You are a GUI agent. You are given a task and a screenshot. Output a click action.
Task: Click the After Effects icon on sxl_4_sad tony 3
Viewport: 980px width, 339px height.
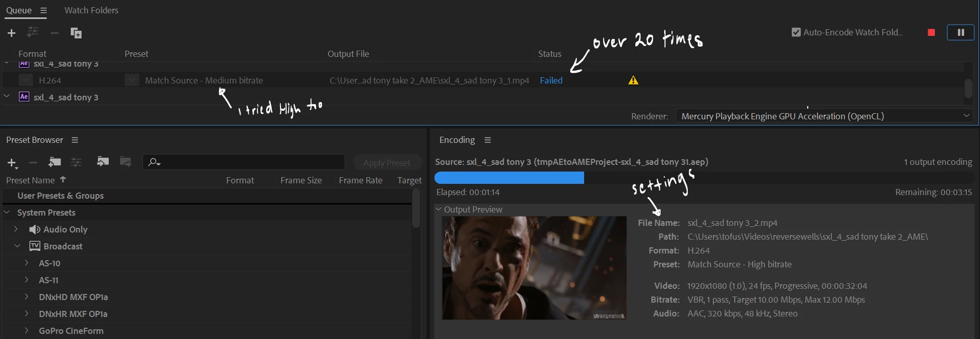pyautogui.click(x=24, y=96)
